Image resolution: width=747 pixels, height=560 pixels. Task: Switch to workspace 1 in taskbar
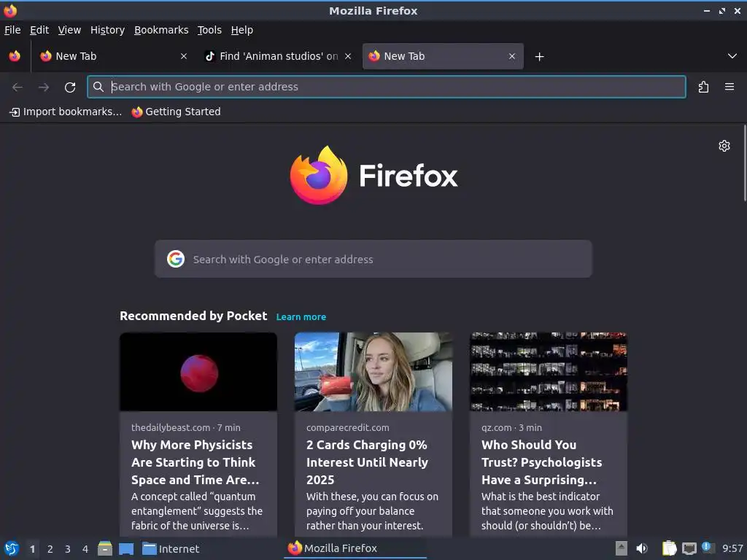tap(32, 549)
